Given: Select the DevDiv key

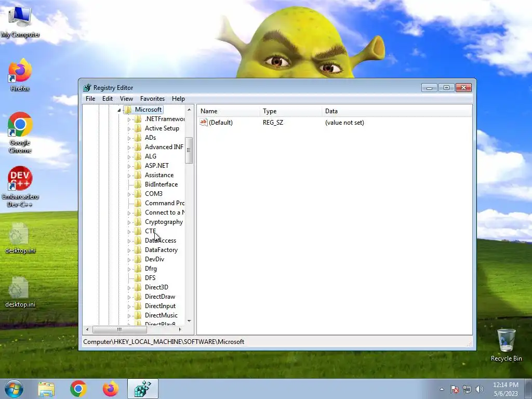Looking at the screenshot, I should click(x=154, y=259).
